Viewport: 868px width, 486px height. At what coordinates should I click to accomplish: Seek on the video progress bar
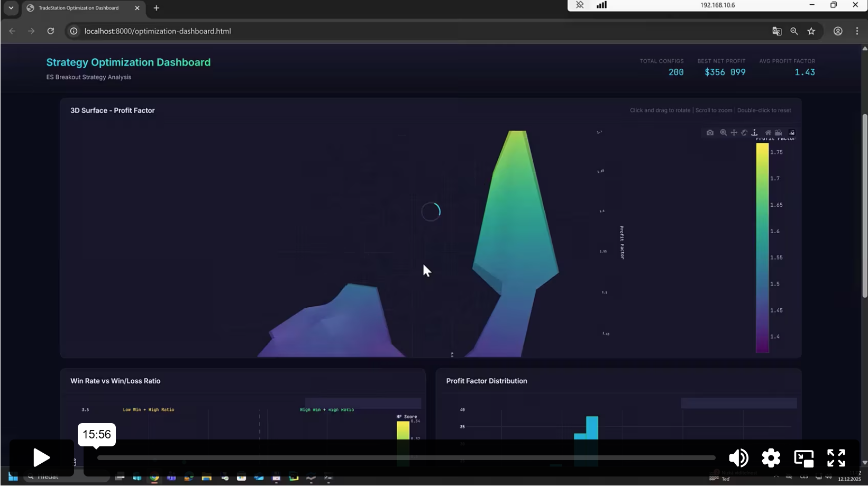coord(406,458)
